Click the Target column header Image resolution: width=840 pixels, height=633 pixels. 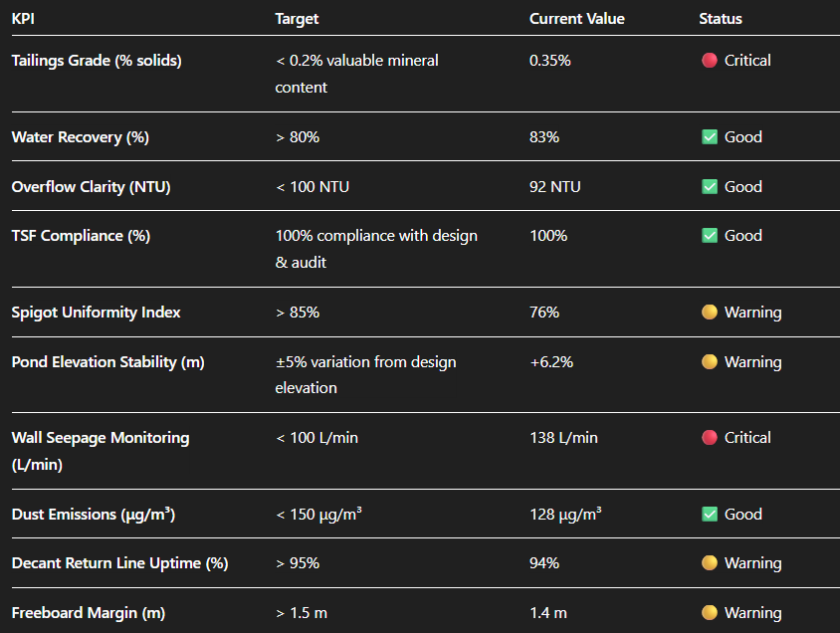297,19
